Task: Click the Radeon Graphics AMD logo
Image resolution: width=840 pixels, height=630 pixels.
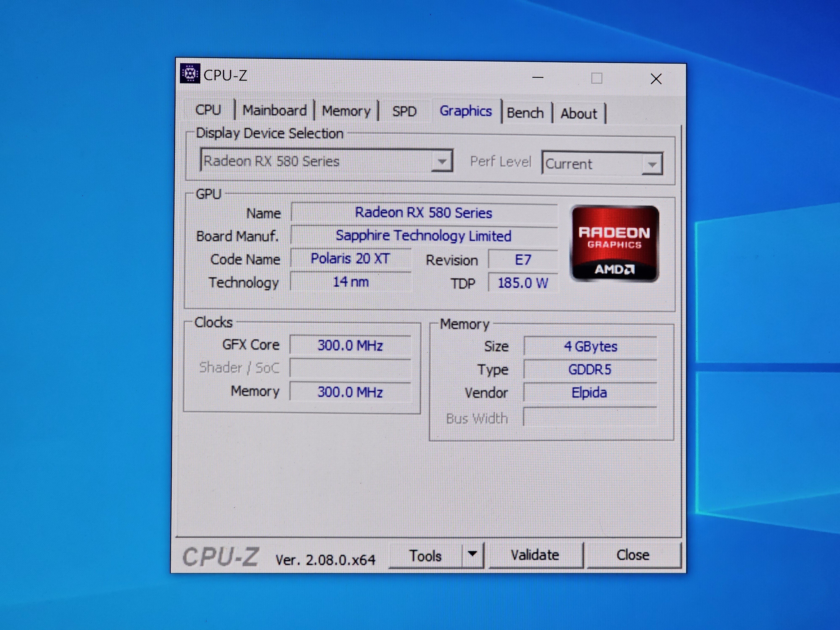Action: click(615, 243)
